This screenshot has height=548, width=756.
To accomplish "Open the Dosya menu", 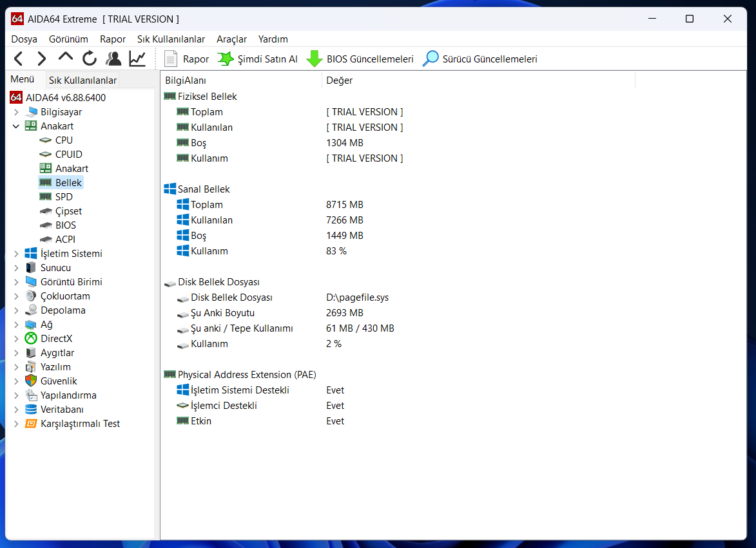I will click(24, 39).
